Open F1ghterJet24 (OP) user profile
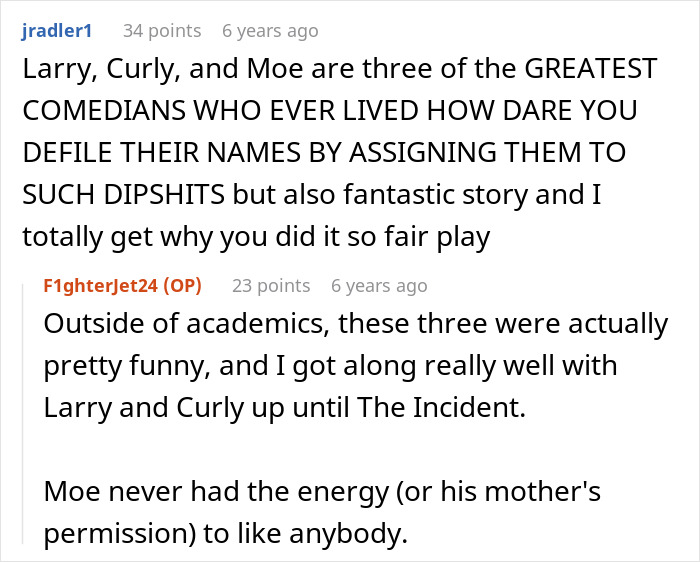700x562 pixels. point(122,286)
